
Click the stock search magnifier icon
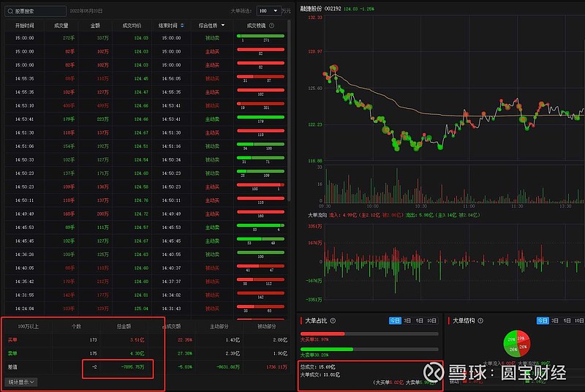[x=10, y=11]
